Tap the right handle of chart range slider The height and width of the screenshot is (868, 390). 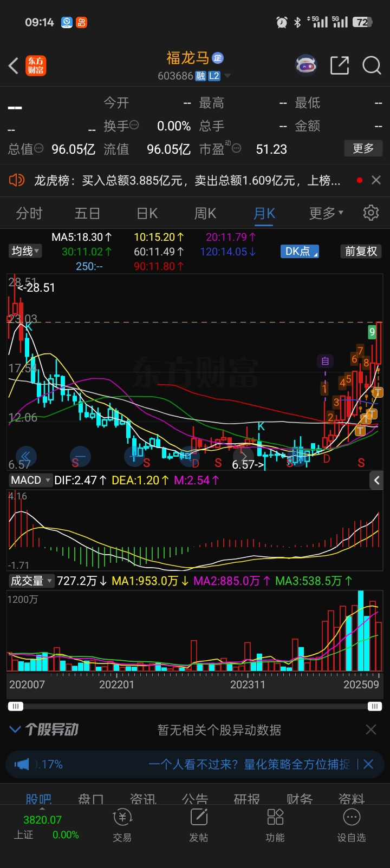pos(374,706)
